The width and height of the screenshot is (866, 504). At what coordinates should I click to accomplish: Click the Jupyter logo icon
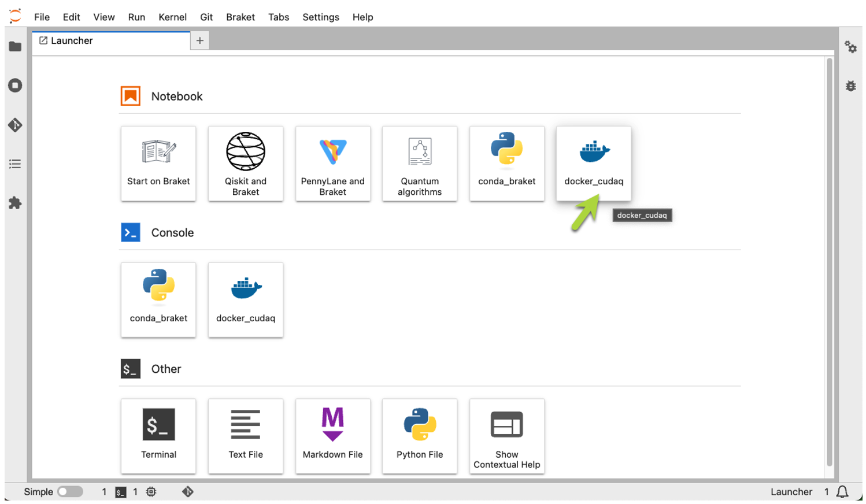pyautogui.click(x=16, y=16)
